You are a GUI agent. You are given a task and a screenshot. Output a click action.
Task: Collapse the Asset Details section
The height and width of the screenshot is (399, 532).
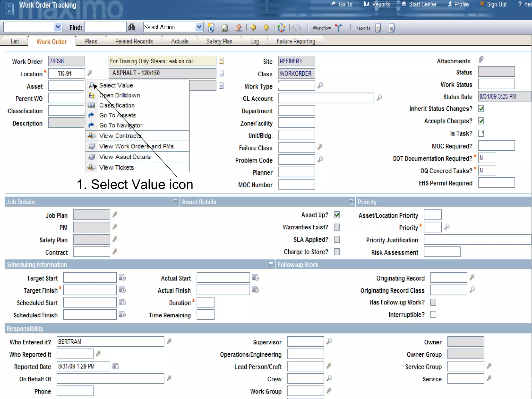pos(351,202)
